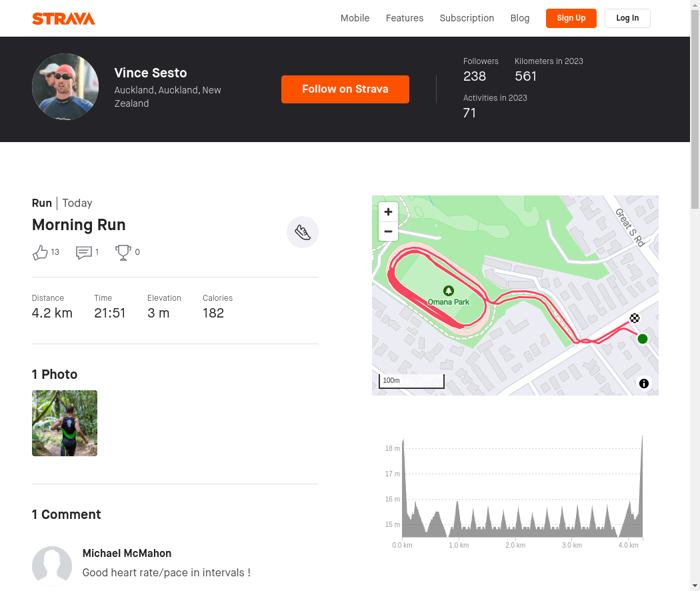
Task: Open the Features menu item
Action: pos(405,18)
